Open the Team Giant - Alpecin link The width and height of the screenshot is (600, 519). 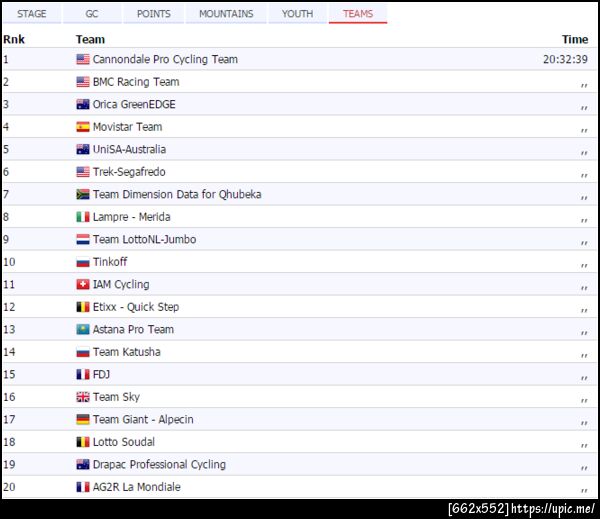tap(143, 419)
